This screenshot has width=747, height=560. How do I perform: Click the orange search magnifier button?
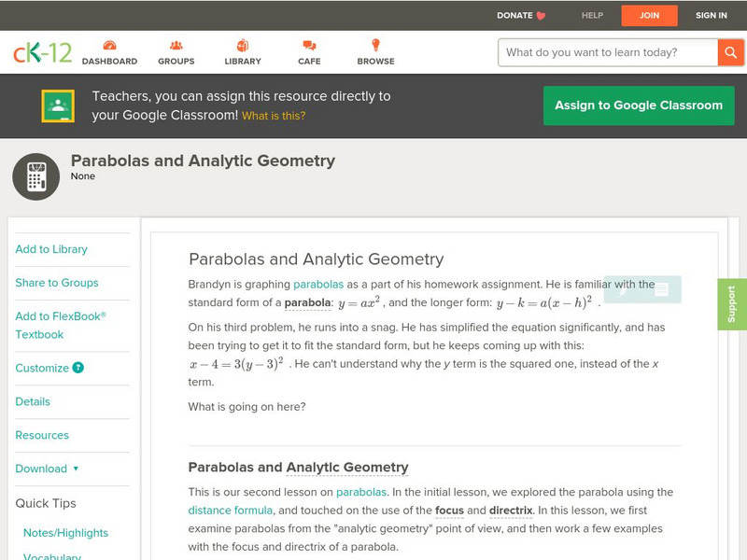(730, 52)
